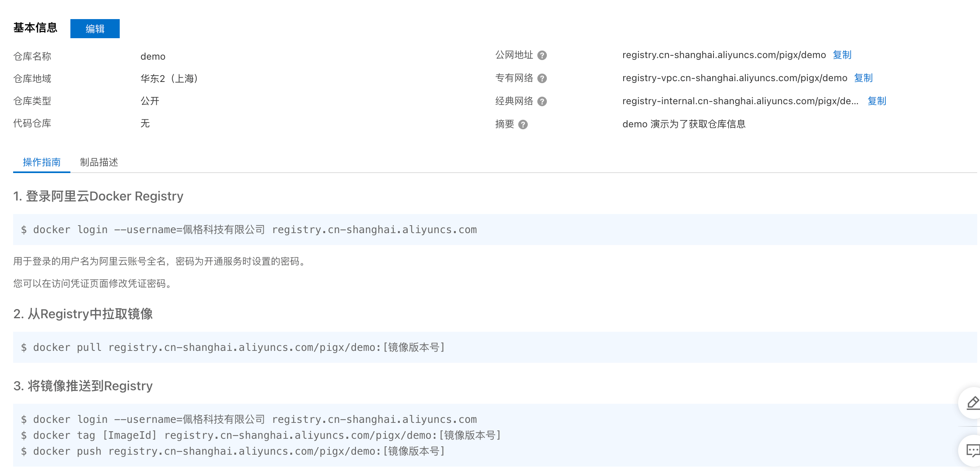Switch to the 制品描述 tab
Screen dimensions: 980x471
point(99,162)
